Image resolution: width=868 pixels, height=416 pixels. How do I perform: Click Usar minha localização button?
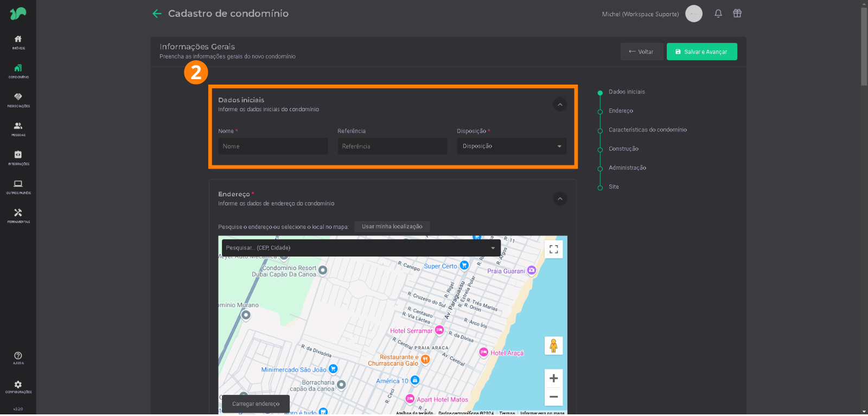point(392,227)
